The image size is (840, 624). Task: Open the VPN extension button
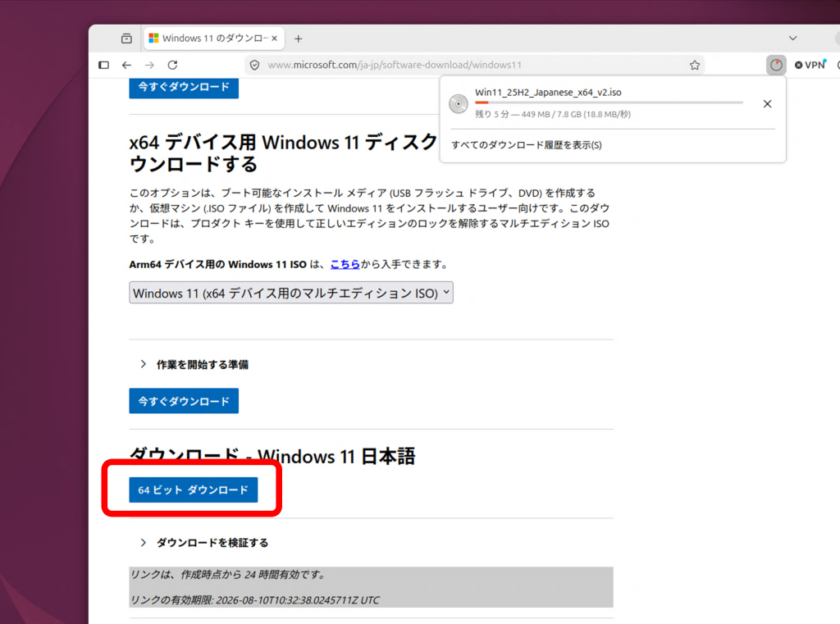pos(810,65)
